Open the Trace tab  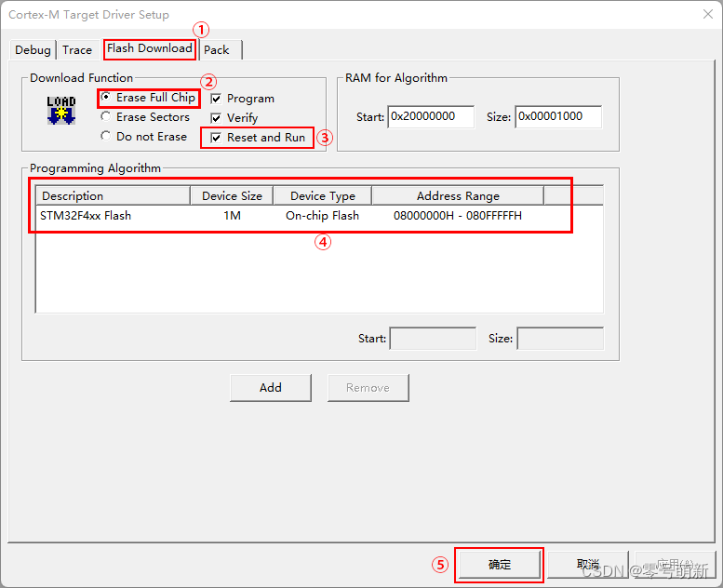point(77,50)
